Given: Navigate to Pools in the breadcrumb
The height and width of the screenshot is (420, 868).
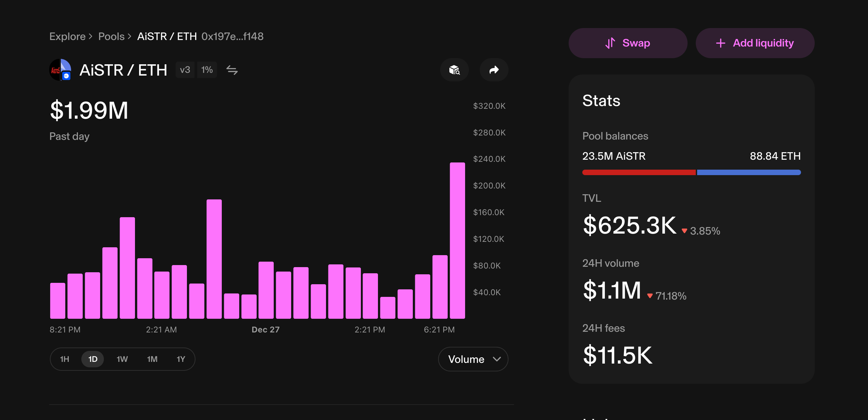Looking at the screenshot, I should [111, 36].
